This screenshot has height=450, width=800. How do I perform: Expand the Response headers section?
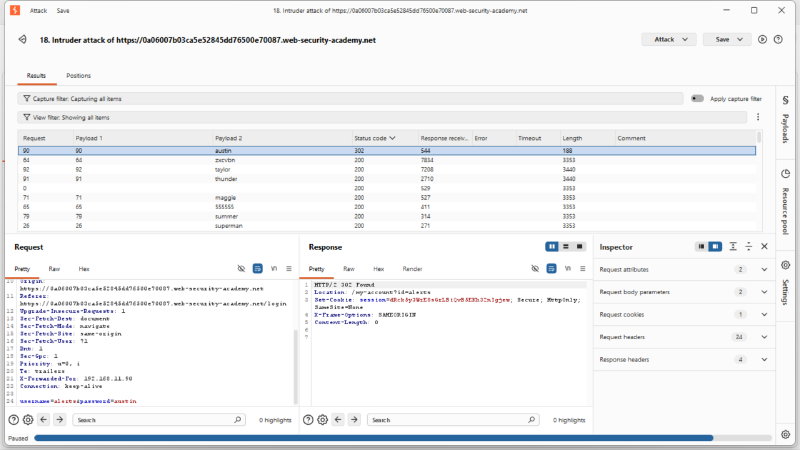684,360
